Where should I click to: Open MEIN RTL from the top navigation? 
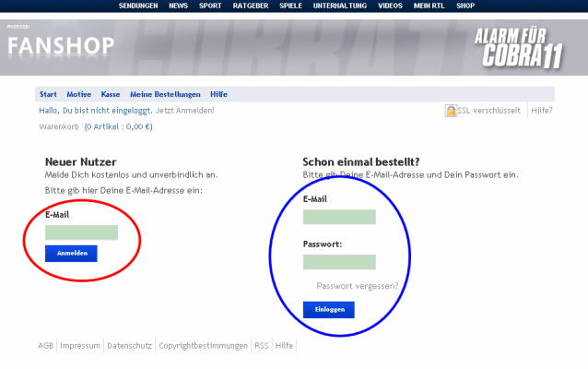pos(429,6)
